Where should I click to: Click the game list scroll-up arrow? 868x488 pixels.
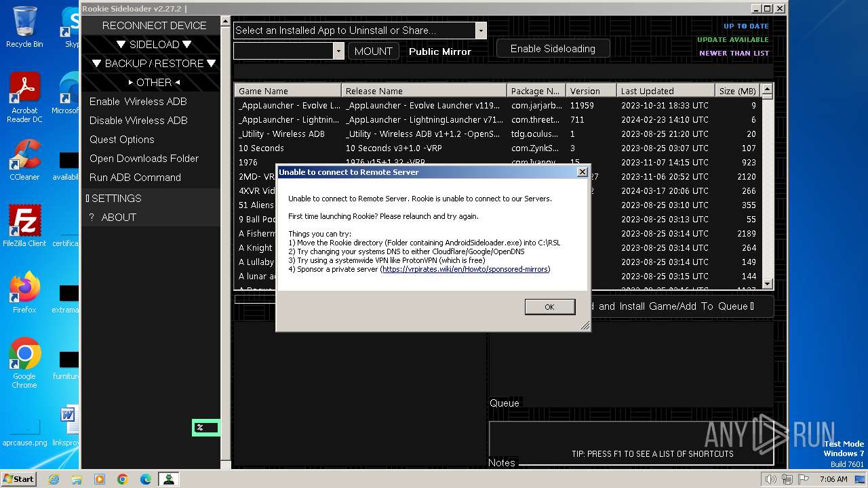[x=767, y=89]
